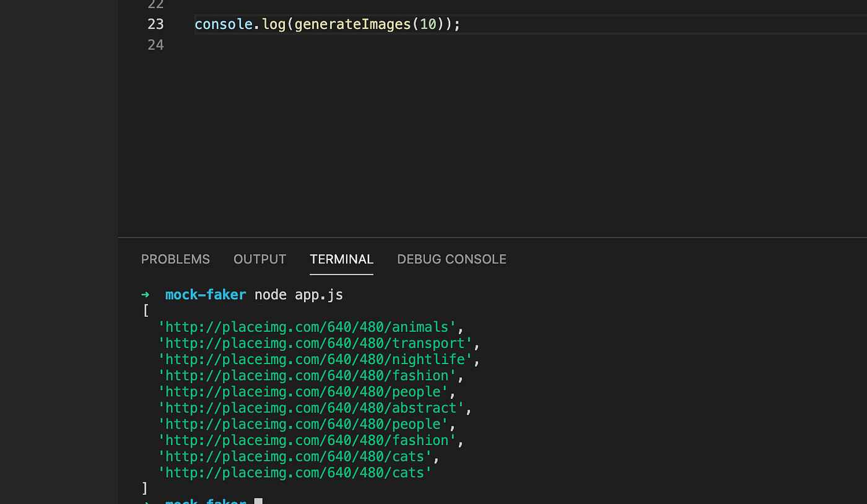The image size is (867, 504).
Task: Open the DEBUG CONSOLE tab
Action: [451, 259]
